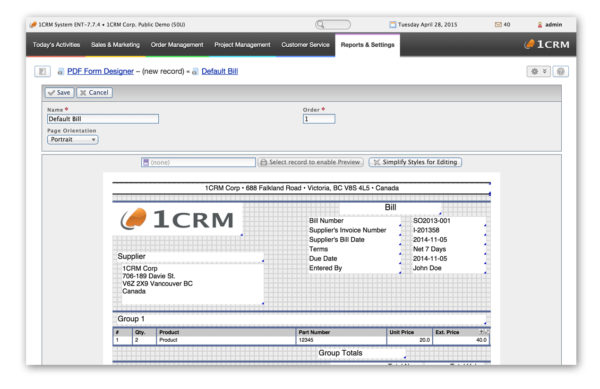Toggle the sidebar panel icon
This screenshot has height=389, width=600.
point(42,71)
